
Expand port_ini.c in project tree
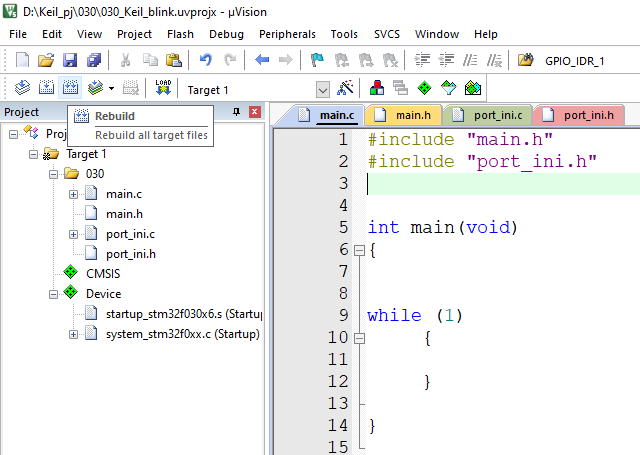pos(73,234)
